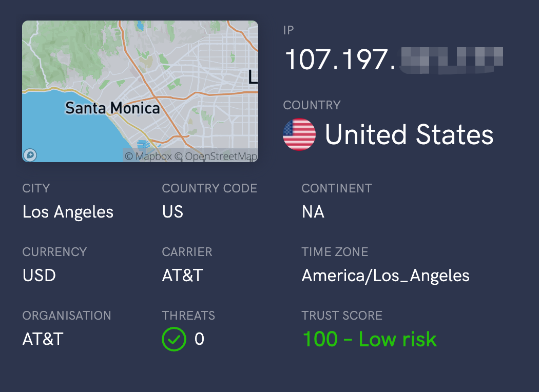This screenshot has width=539, height=392.
Task: Click the green threats checkmark icon
Action: (x=174, y=339)
